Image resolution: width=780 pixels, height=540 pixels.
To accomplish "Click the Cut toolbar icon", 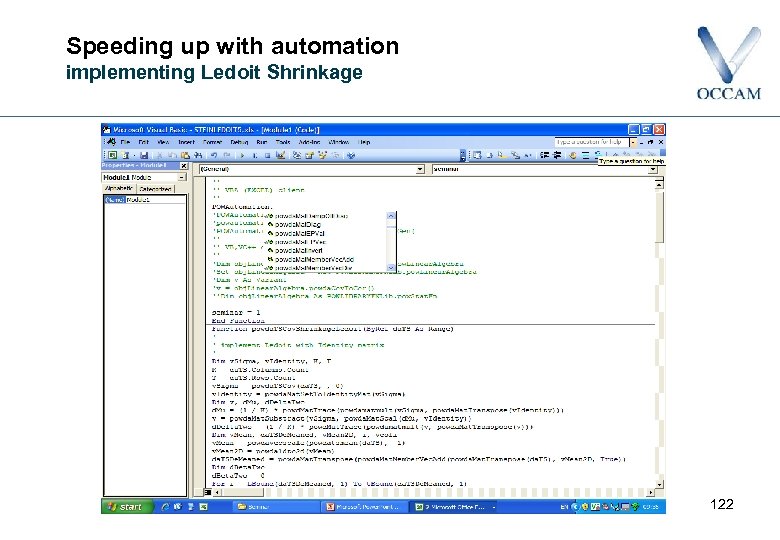I will click(x=160, y=155).
